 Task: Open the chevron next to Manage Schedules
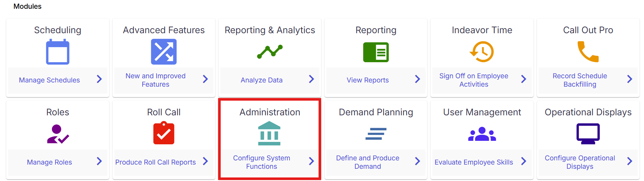coord(99,79)
